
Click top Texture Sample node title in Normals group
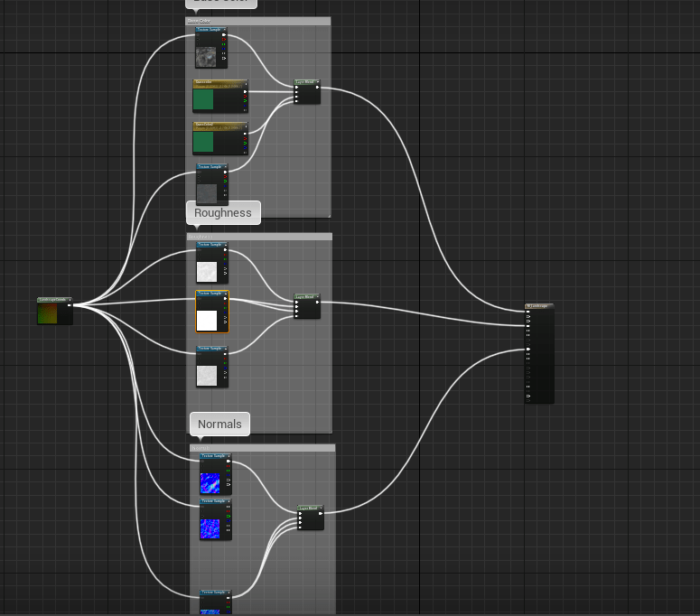[x=213, y=456]
